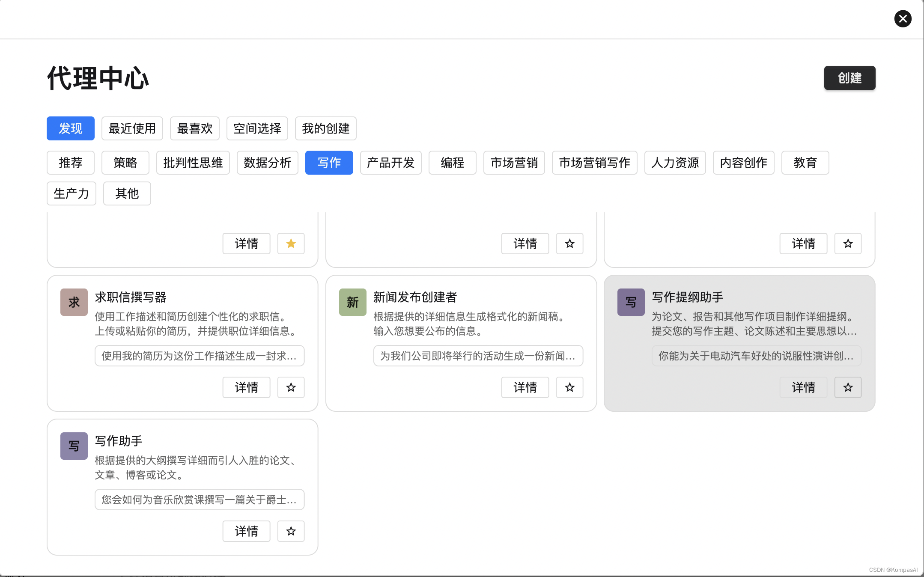Click 求职信撰写器 sample prompt box
This screenshot has width=924, height=577.
(199, 356)
